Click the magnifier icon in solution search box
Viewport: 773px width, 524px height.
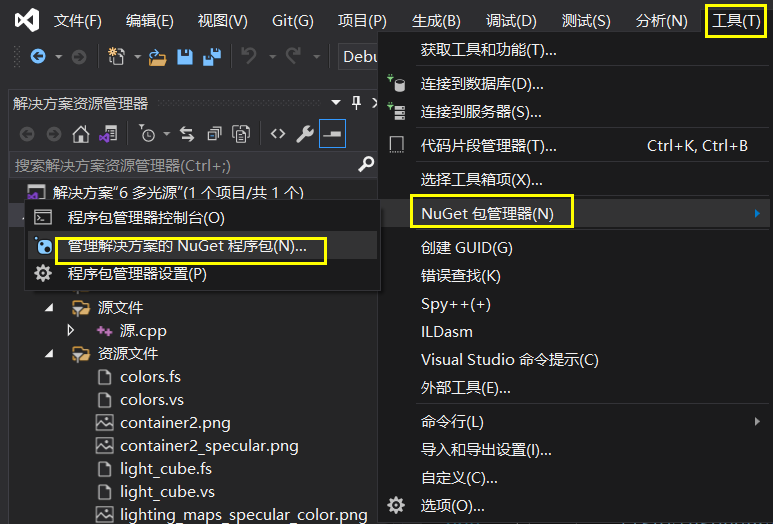click(366, 164)
